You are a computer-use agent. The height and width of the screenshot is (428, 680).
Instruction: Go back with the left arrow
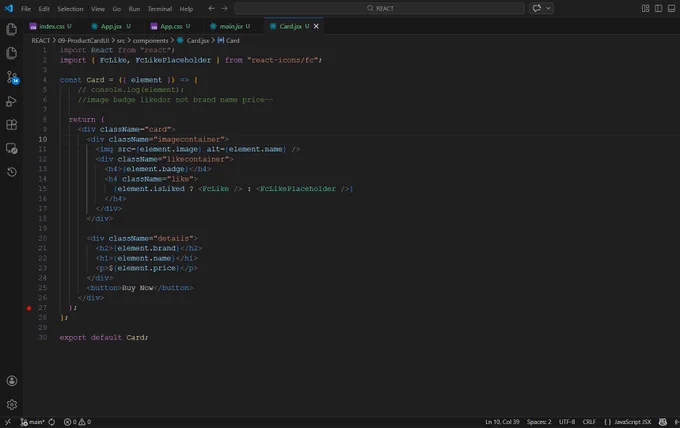211,8
